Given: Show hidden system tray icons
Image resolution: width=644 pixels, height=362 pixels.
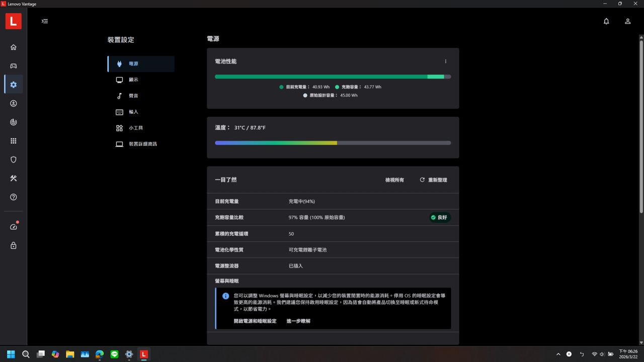Looking at the screenshot, I should tap(558, 354).
